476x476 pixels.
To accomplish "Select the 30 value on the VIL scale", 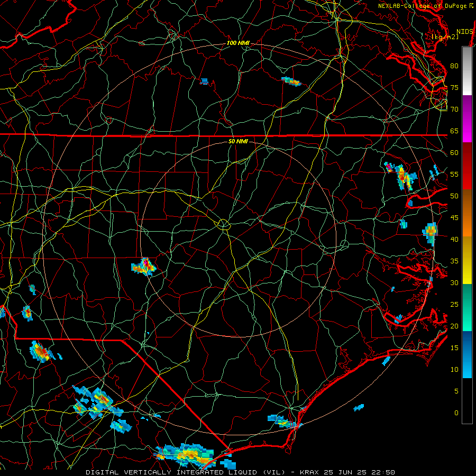I will pos(454,282).
